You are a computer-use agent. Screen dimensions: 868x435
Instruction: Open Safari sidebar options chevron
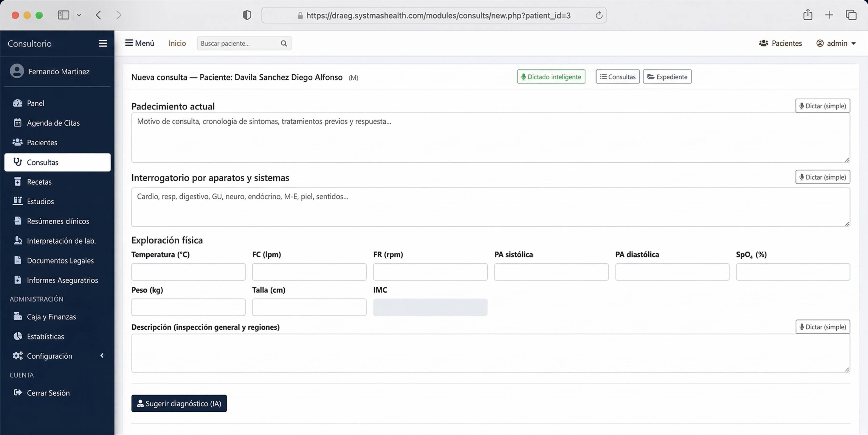point(79,15)
